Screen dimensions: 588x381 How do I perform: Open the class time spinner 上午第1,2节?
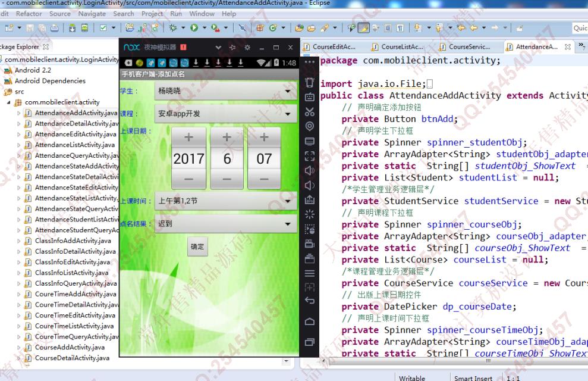click(225, 201)
